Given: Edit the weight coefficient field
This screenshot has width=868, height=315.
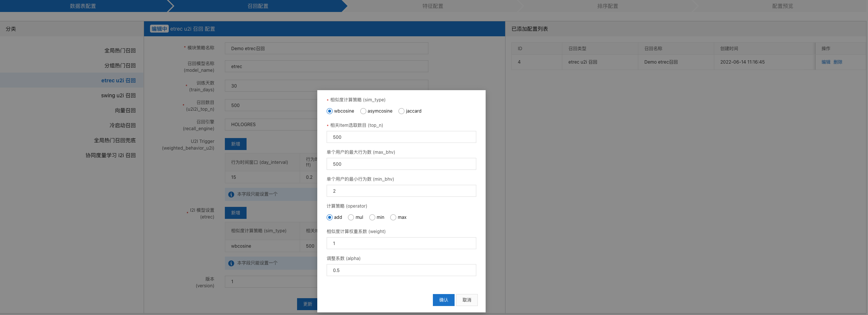Looking at the screenshot, I should [401, 243].
